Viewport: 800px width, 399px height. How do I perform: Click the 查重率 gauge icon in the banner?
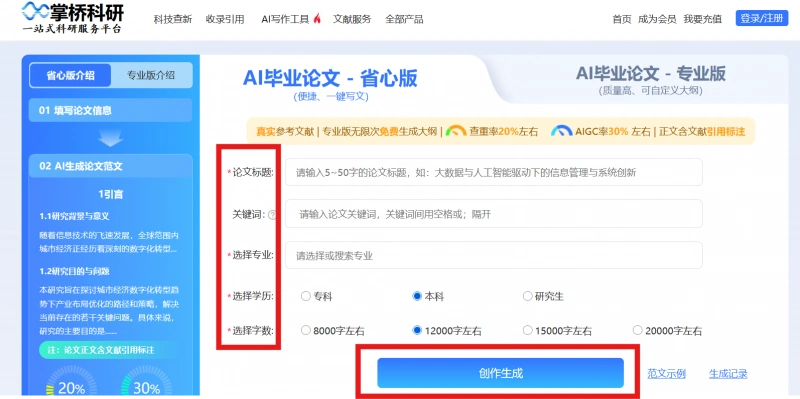456,131
